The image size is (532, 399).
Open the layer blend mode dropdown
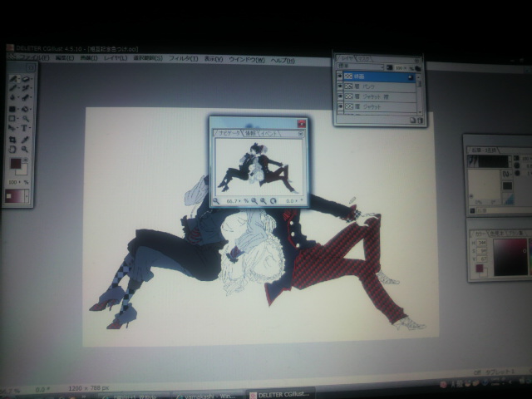[x=360, y=66]
